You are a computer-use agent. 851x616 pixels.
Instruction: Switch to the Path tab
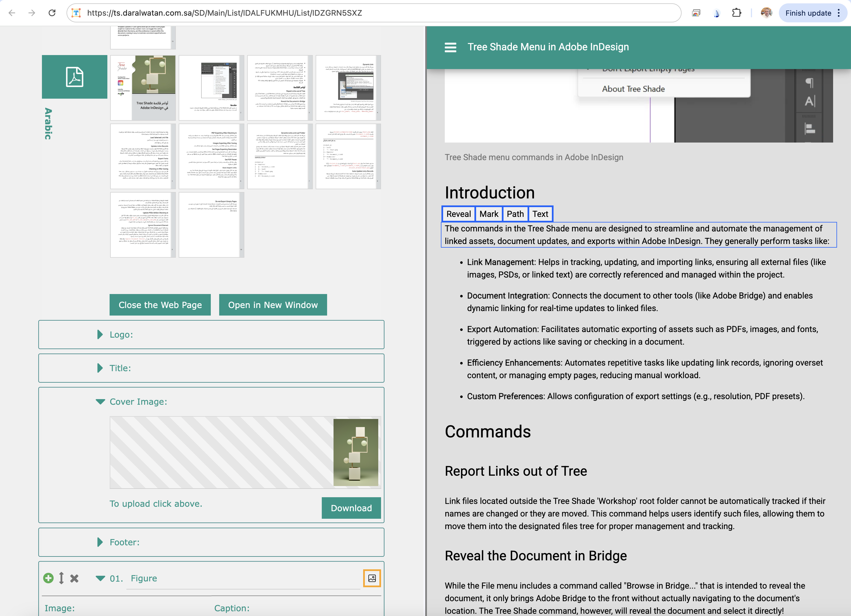[515, 214]
